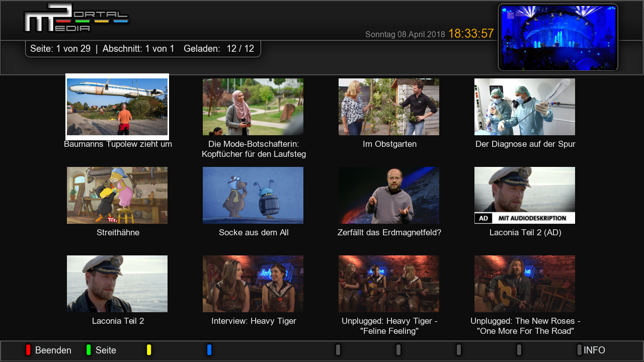Click the red Beenden button indicator
The height and width of the screenshot is (362, 644).
[28, 350]
